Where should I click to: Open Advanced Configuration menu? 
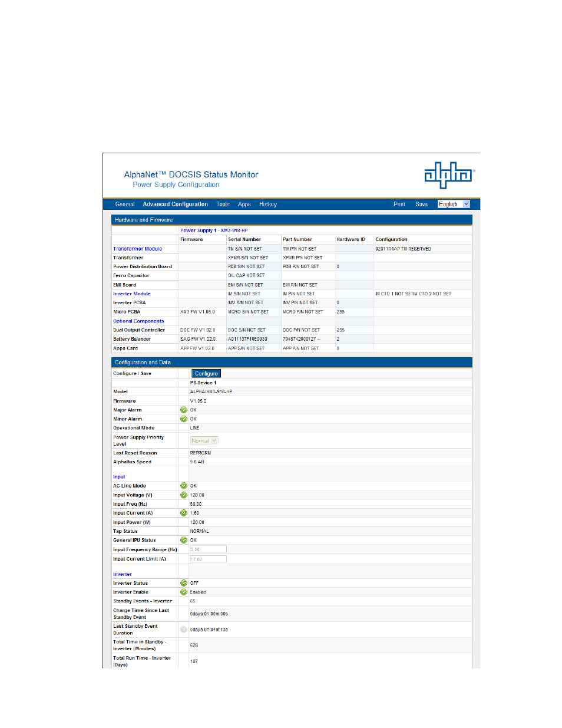point(176,205)
